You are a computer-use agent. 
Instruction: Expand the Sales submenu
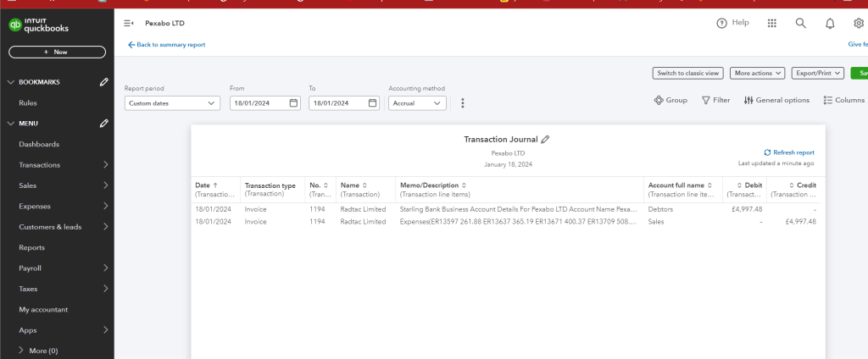105,185
